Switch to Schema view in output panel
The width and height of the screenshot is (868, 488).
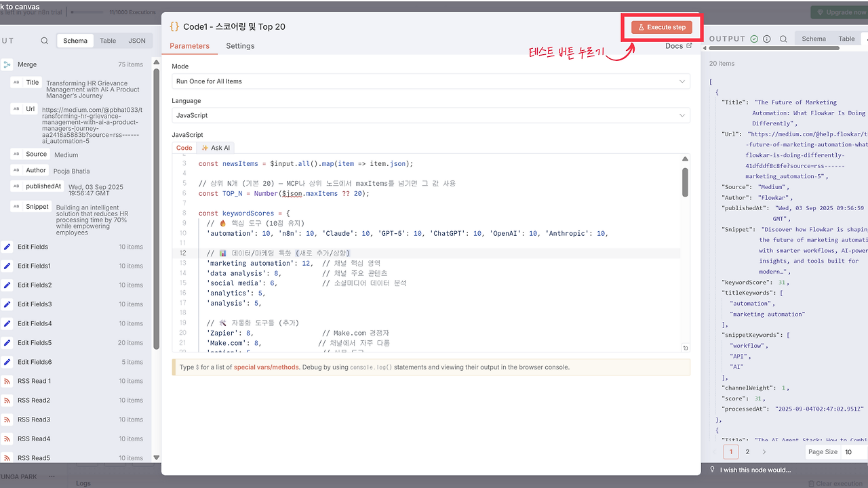[814, 39]
